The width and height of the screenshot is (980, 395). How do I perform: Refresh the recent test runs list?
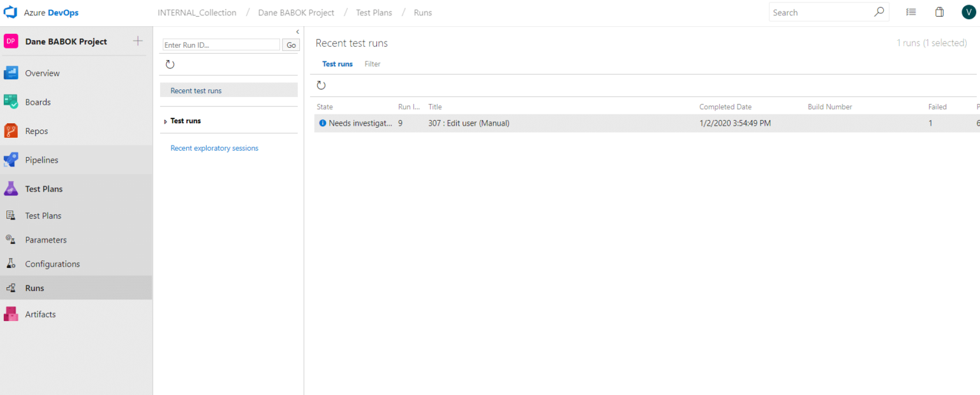coord(321,85)
